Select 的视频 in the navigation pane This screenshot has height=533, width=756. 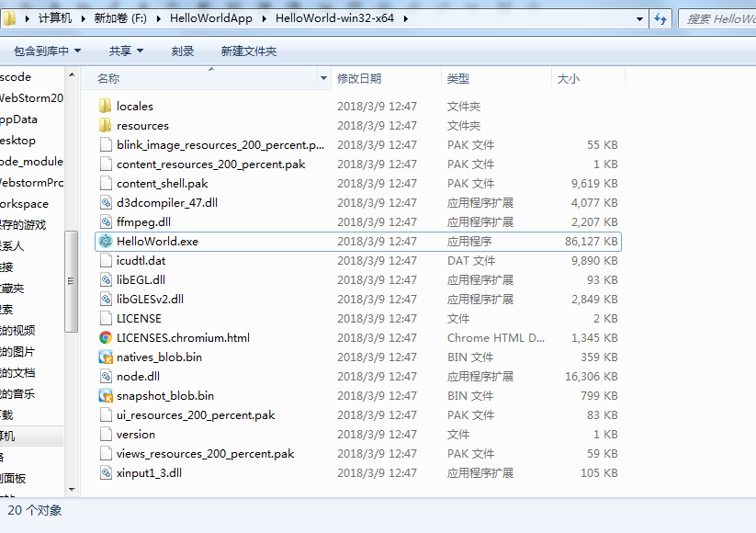click(17, 331)
